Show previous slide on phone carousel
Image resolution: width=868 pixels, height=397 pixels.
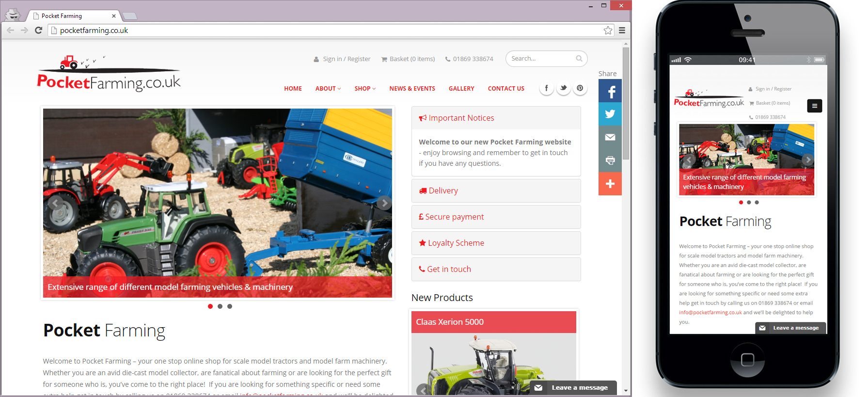pyautogui.click(x=688, y=160)
